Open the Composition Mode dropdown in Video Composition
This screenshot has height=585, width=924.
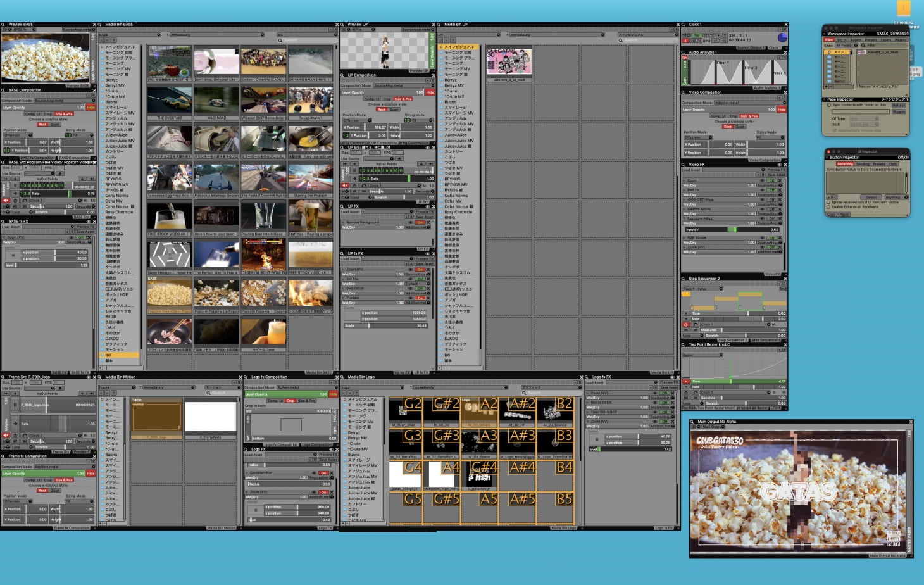tap(750, 103)
